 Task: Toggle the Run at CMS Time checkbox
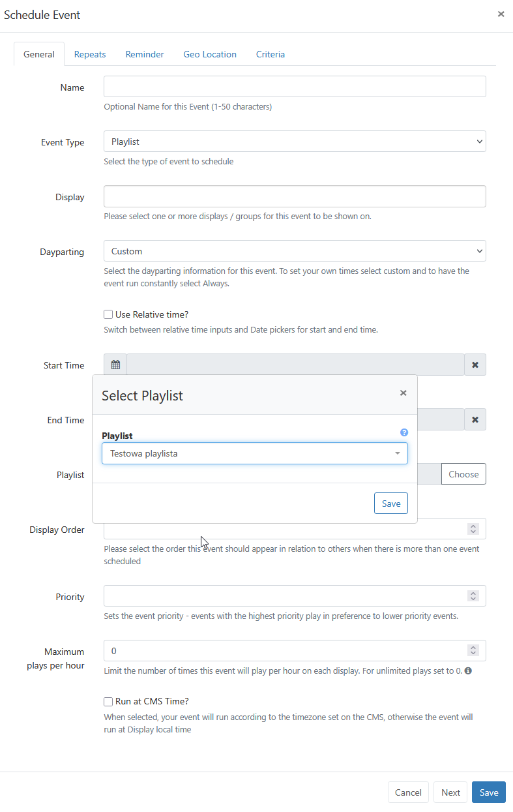pyautogui.click(x=108, y=702)
